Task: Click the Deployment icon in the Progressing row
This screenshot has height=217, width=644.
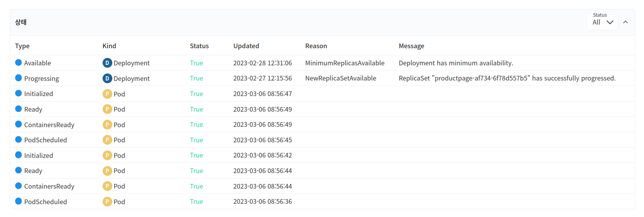Action: (x=107, y=78)
